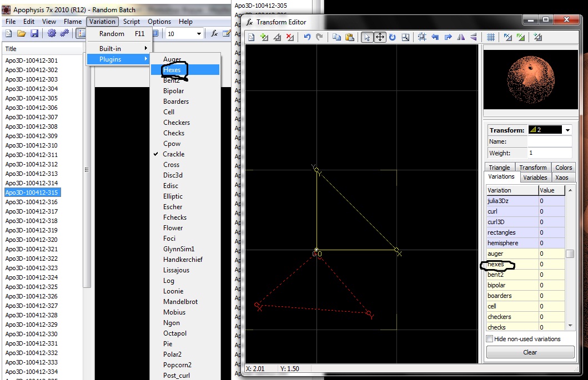Click the Title column header in flame list

tap(42, 49)
